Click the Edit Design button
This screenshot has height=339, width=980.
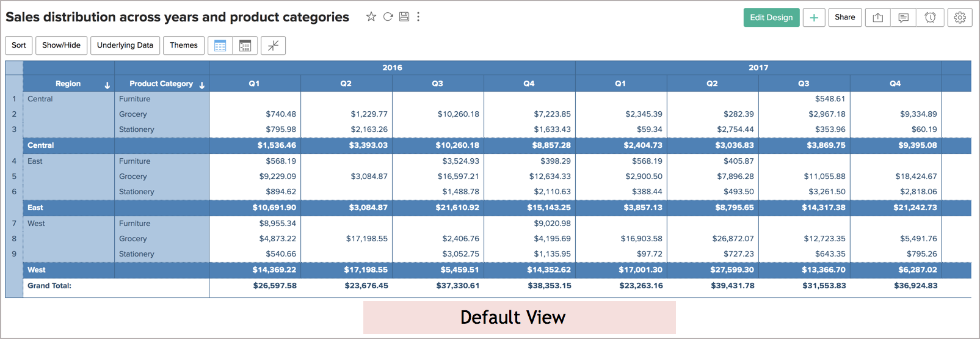[771, 18]
